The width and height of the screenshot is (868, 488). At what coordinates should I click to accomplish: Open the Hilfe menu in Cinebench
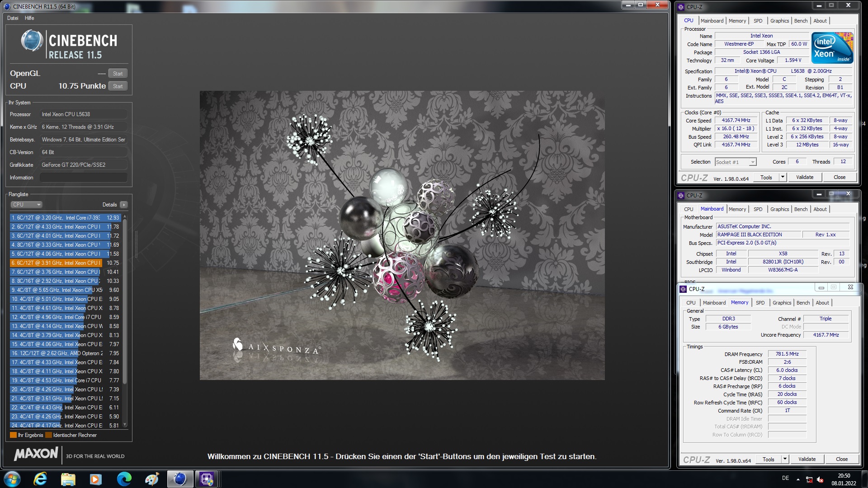point(29,18)
